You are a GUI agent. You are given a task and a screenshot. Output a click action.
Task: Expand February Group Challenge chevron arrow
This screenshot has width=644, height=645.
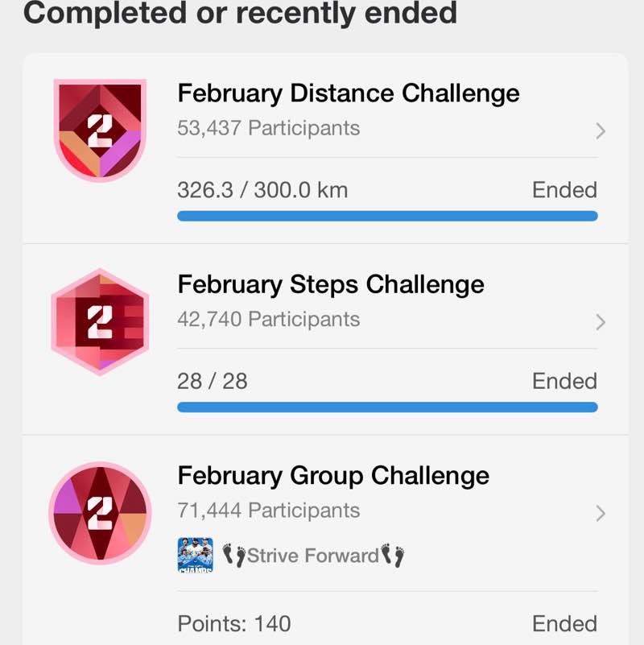[600, 513]
